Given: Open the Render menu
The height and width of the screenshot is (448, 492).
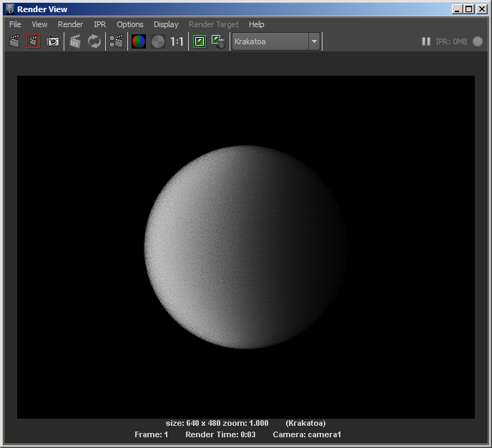Looking at the screenshot, I should click(x=70, y=24).
